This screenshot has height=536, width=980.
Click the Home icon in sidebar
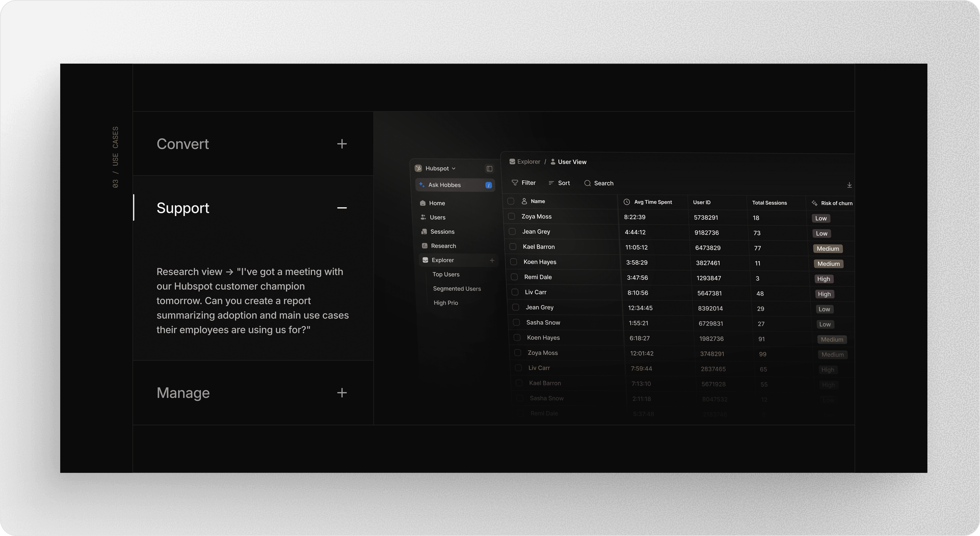point(423,203)
